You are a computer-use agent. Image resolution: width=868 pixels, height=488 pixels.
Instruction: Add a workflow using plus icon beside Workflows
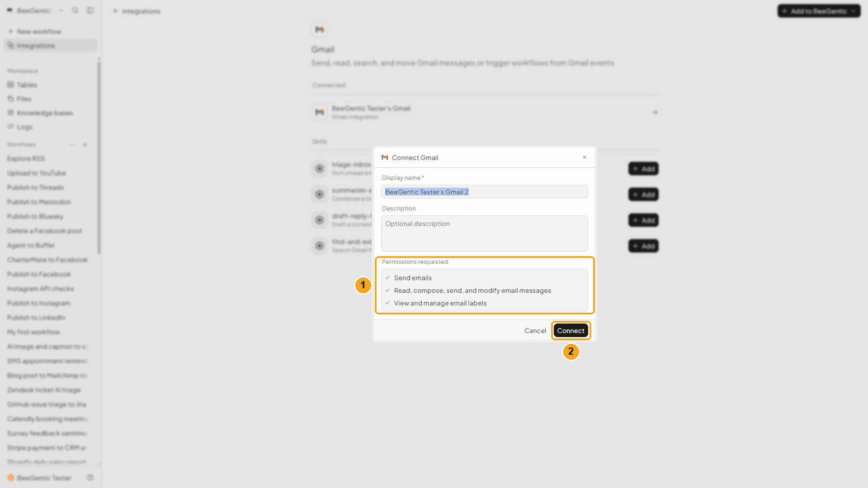(85, 145)
